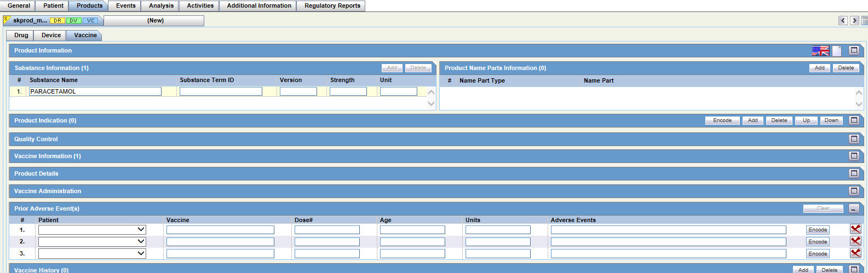Click Adverse Events field in row 2
868x273 pixels.
pos(669,242)
